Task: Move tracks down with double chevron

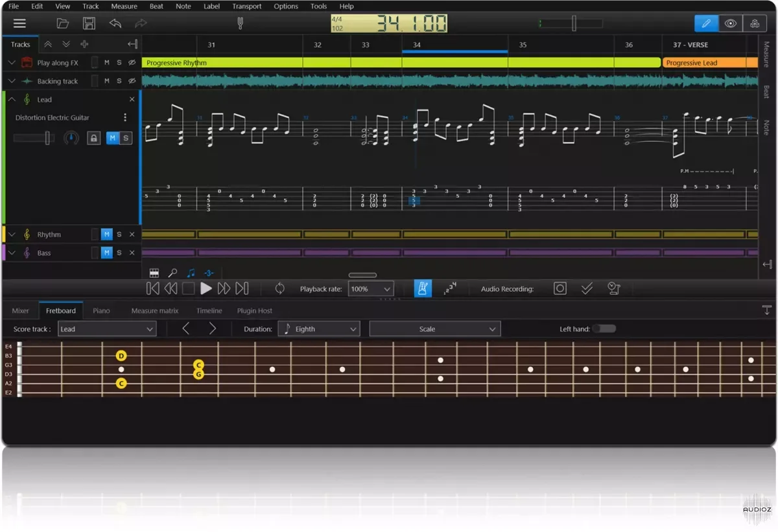Action: pos(66,44)
